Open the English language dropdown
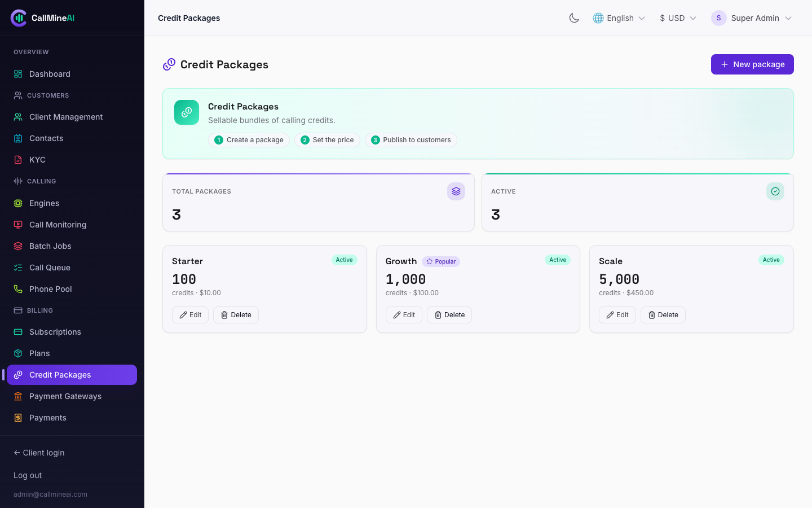 [619, 18]
